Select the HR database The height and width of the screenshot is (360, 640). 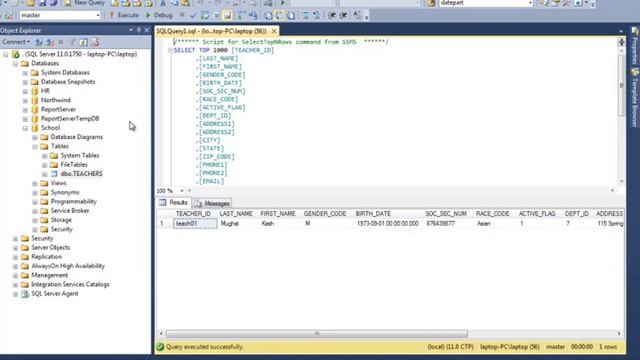tap(45, 91)
